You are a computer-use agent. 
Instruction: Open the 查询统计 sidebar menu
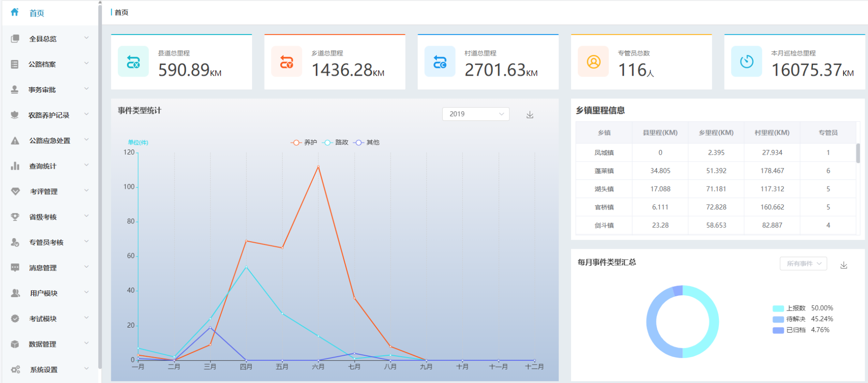point(42,166)
